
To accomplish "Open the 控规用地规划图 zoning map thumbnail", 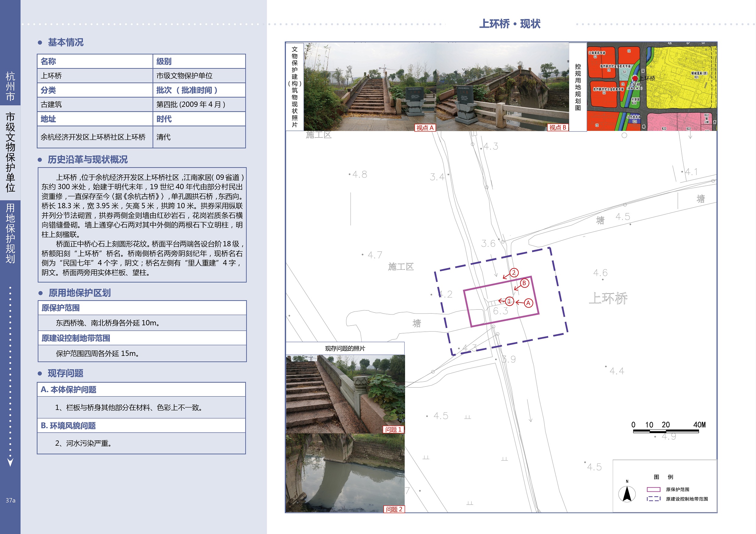I will (x=651, y=87).
